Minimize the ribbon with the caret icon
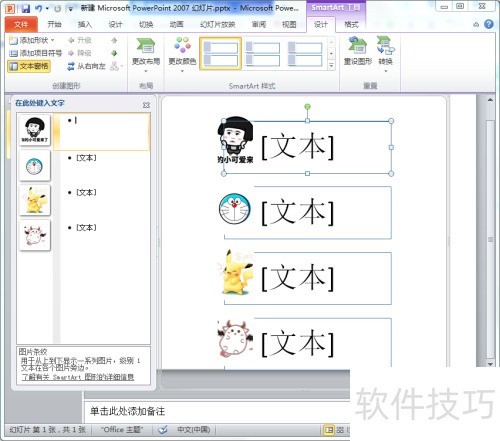 tap(476, 24)
